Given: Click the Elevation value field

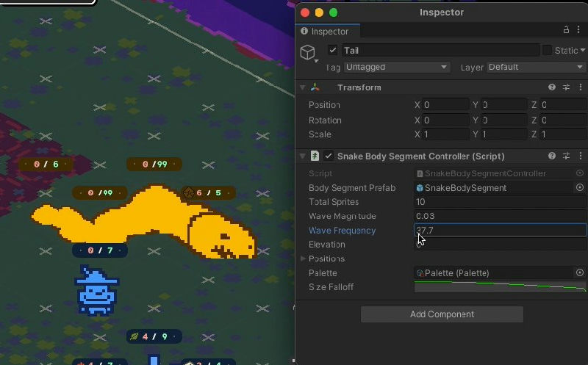Looking at the screenshot, I should point(501,245).
